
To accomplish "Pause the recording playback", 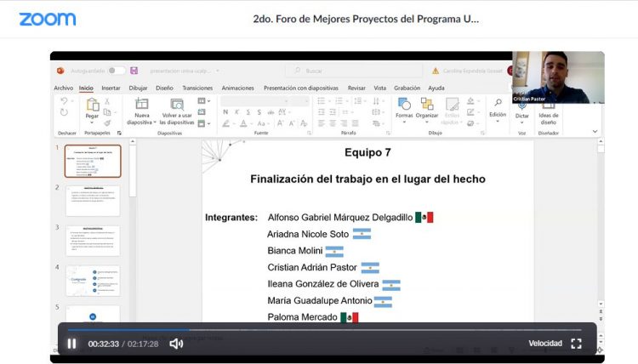I will [71, 344].
